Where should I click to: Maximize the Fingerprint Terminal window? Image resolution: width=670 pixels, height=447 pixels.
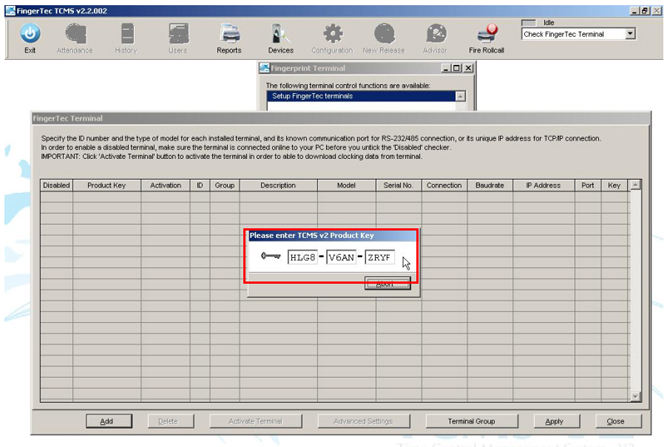(457, 68)
